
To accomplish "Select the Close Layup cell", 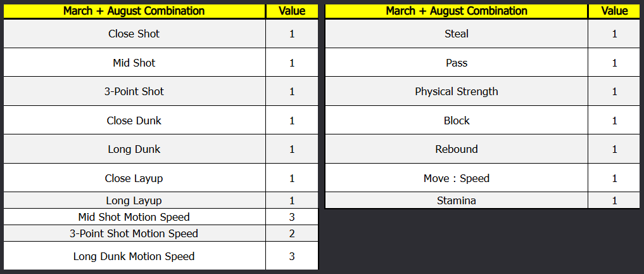I will point(134,178).
